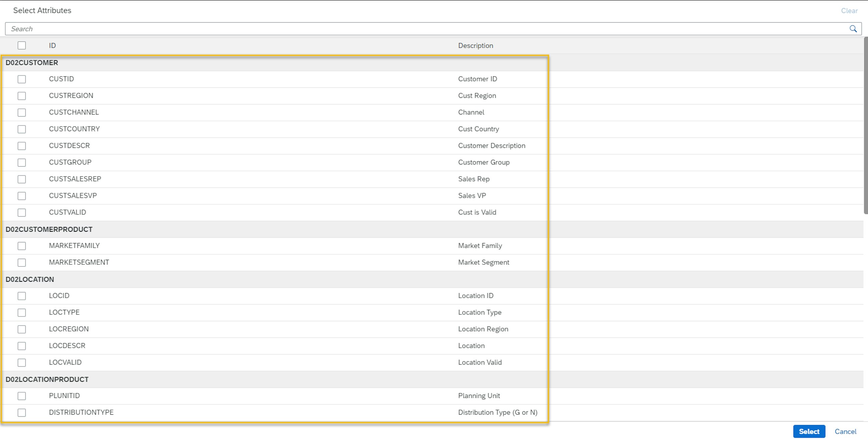Click the D02LOCATION group header row
868x440 pixels.
click(30, 279)
